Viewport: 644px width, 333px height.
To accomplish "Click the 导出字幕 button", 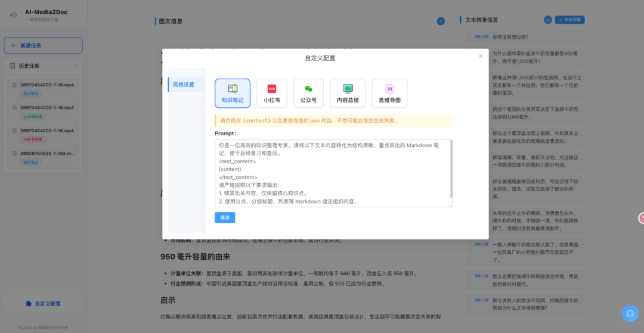I will coord(569,20).
